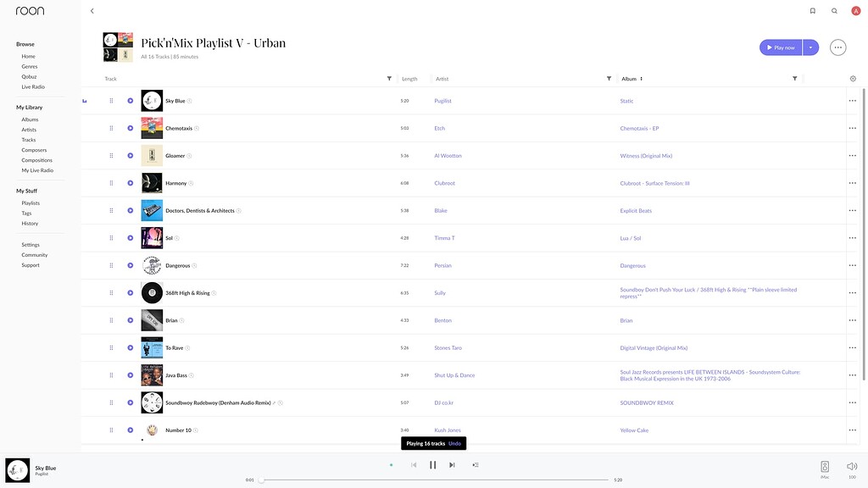Open more options for Chemotaxis row
Viewport: 868px width, 488px height.
click(853, 129)
